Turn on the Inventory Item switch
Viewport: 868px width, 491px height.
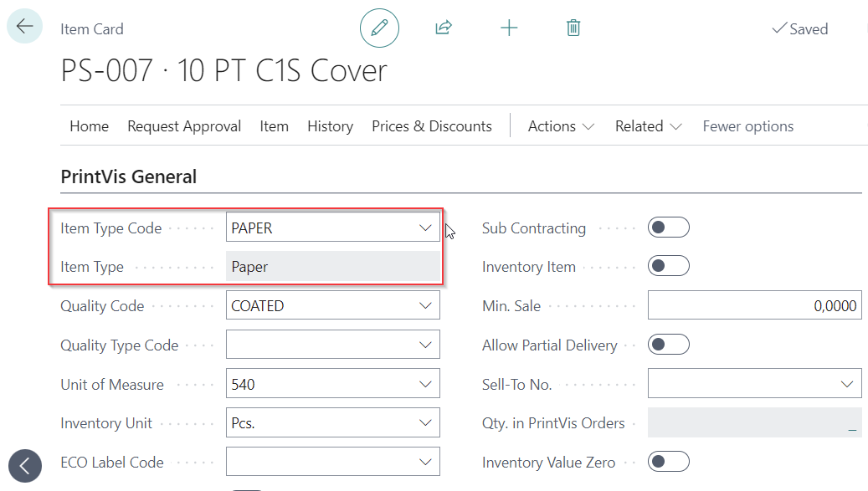(668, 265)
